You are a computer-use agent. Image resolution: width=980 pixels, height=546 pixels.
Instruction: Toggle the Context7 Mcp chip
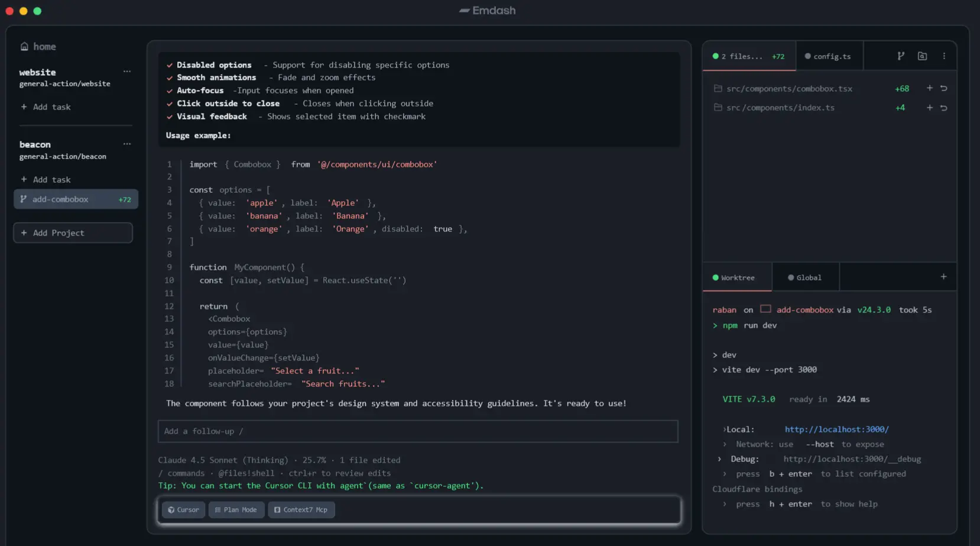click(301, 509)
